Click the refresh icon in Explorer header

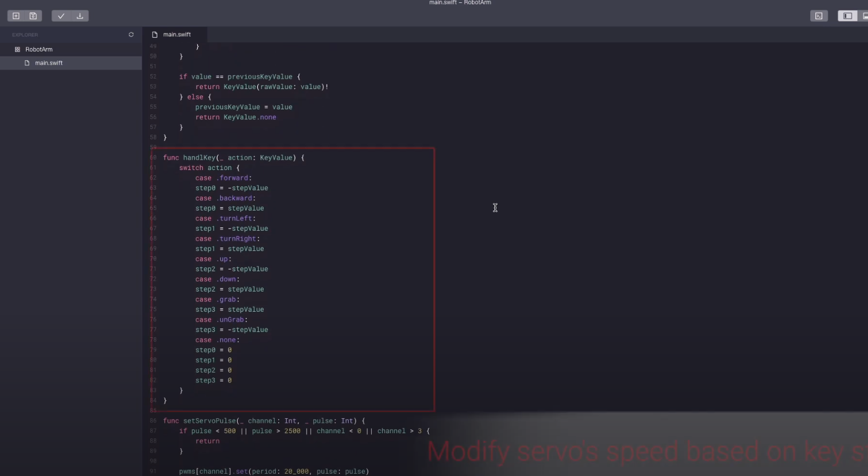(131, 35)
